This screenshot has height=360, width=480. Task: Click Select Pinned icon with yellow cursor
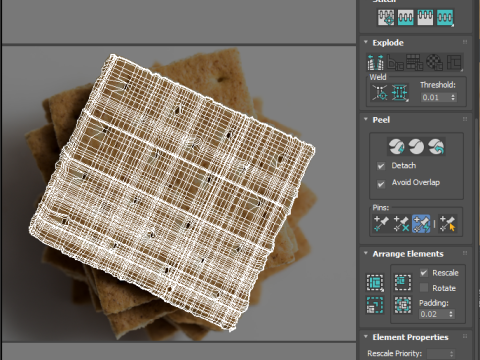(447, 224)
